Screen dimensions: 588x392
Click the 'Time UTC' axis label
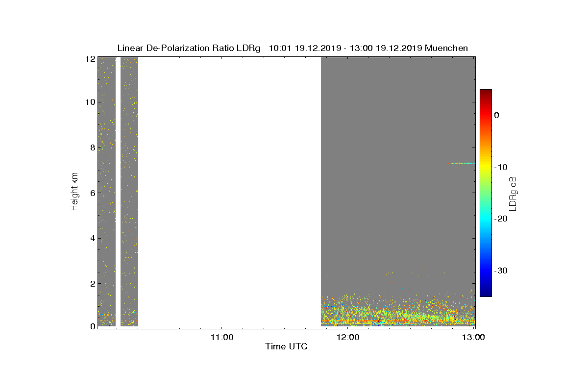tap(287, 347)
